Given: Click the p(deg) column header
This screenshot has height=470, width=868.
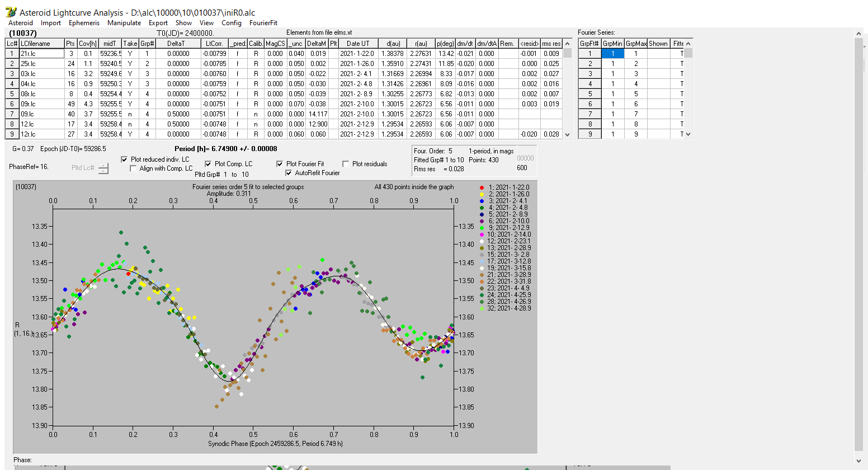Looking at the screenshot, I should [445, 44].
